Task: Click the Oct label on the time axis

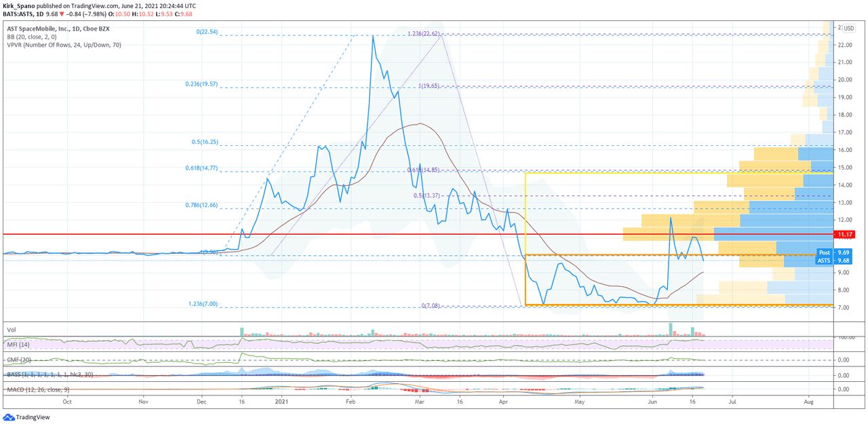Action: click(x=67, y=402)
